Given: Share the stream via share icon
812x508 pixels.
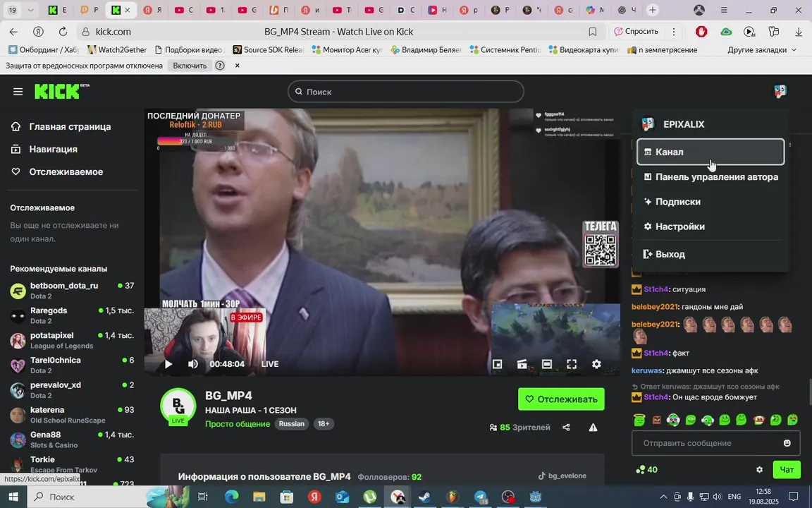Looking at the screenshot, I should 566,427.
